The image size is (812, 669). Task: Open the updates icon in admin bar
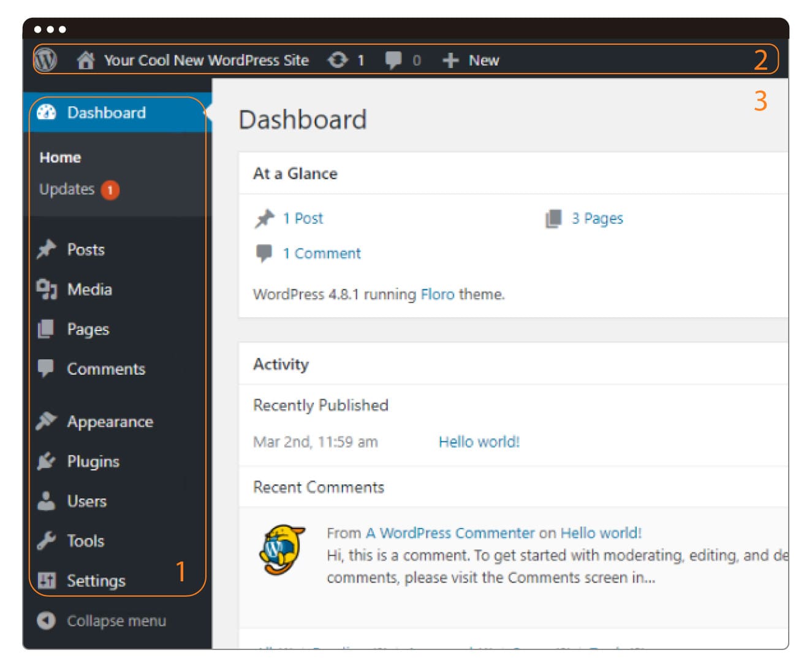(x=338, y=60)
